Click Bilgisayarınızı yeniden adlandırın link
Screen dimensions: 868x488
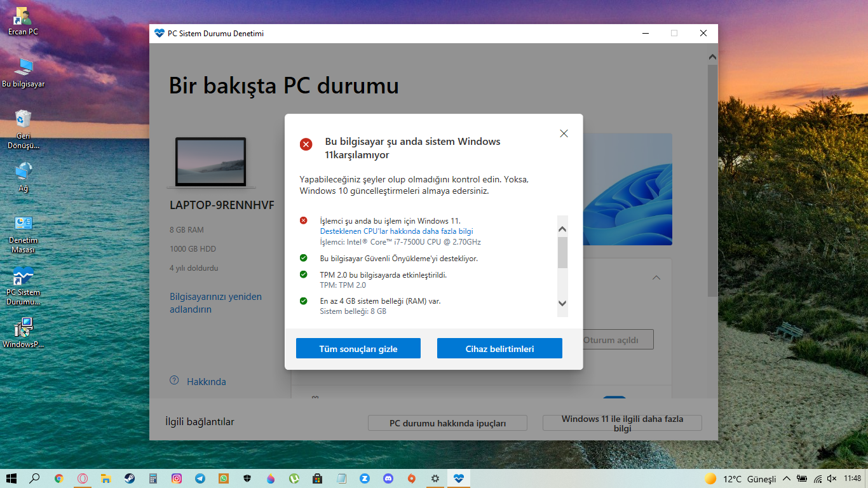pos(215,303)
